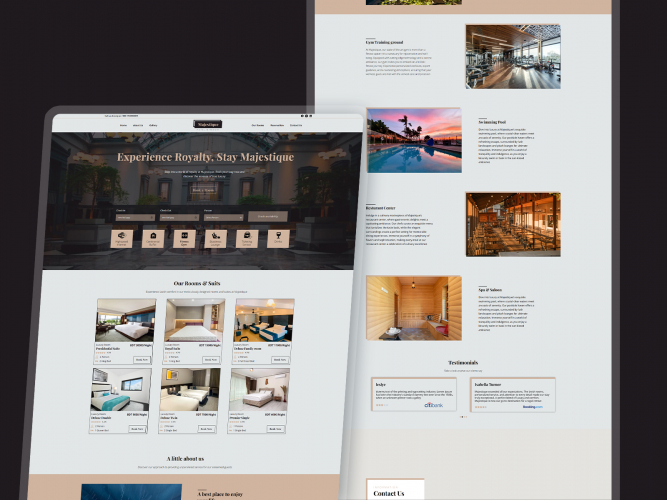Open the Home nav link
667x500 pixels.
point(123,126)
